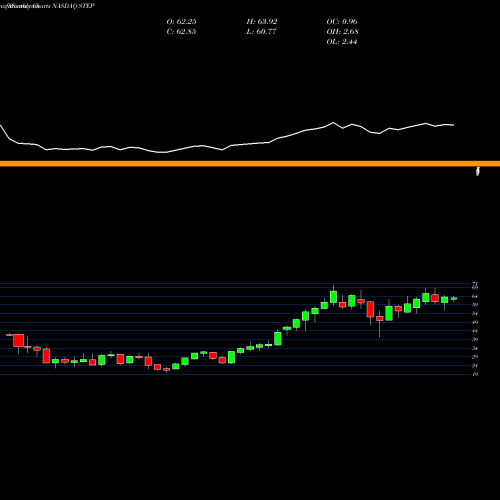Click the 24 price axis label
500x500 pixels.
475,366
